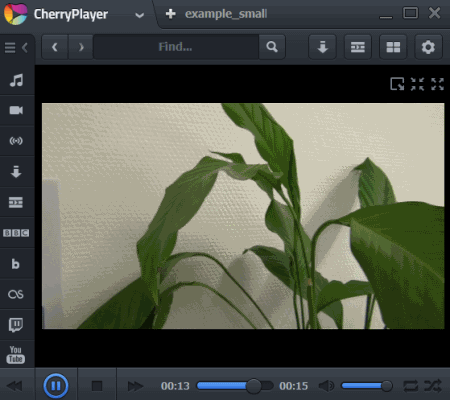Screen dimensions: 450x400
Task: Open the Downloads section in sidebar
Action: 16,171
